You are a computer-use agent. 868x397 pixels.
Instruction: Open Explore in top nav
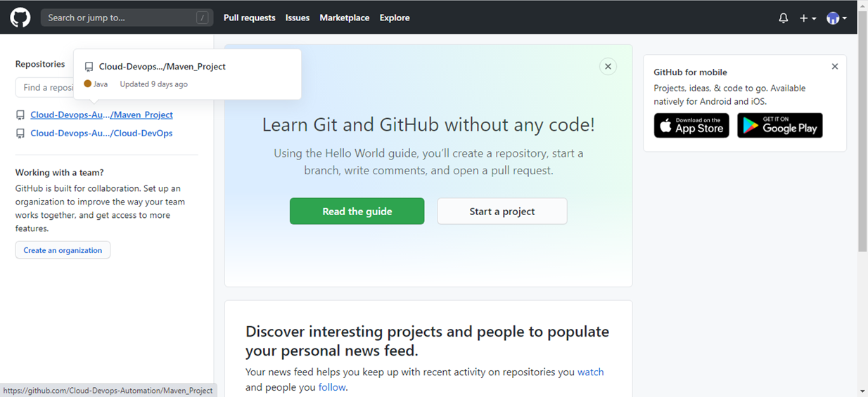coord(395,18)
